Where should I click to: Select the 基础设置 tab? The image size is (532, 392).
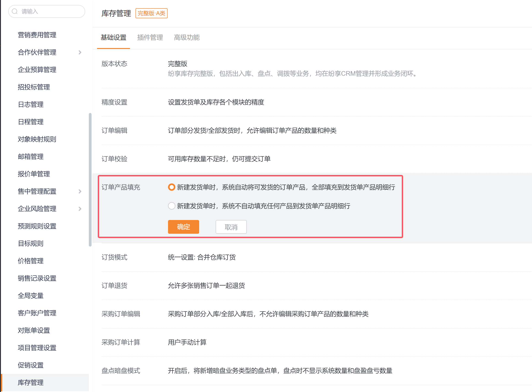(x=114, y=38)
